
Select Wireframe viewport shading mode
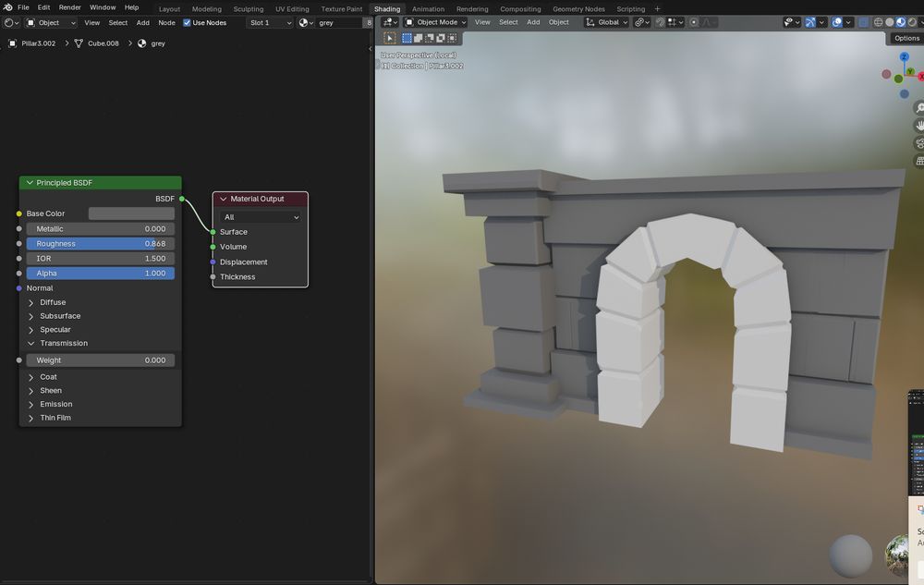click(x=878, y=21)
